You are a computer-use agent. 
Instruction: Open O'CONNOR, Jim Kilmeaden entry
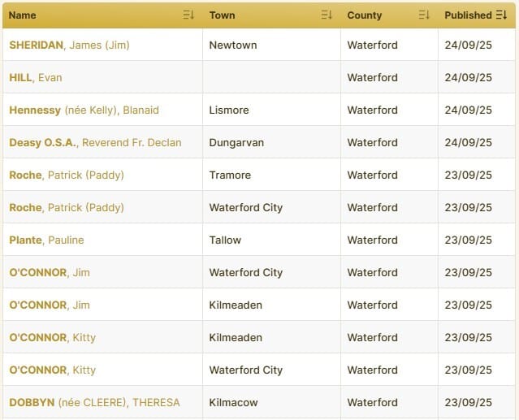coord(50,305)
